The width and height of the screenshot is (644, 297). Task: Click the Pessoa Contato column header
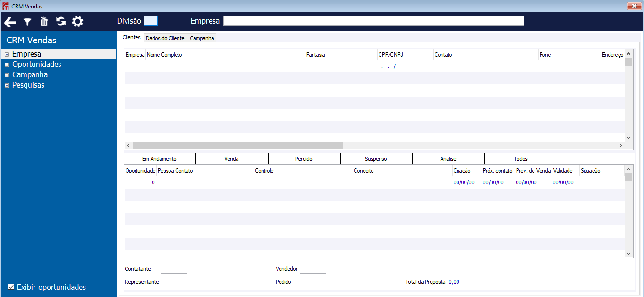[175, 171]
